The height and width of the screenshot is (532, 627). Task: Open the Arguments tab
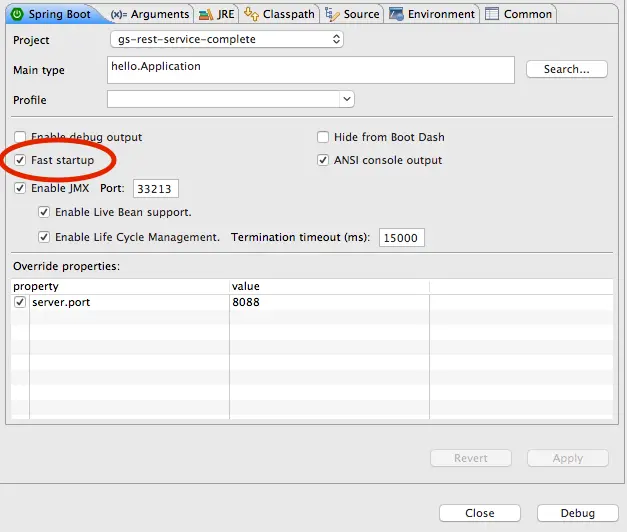[x=150, y=14]
